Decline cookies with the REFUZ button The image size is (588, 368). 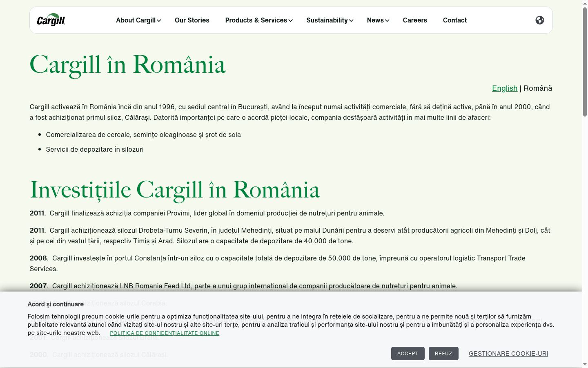pyautogui.click(x=443, y=353)
